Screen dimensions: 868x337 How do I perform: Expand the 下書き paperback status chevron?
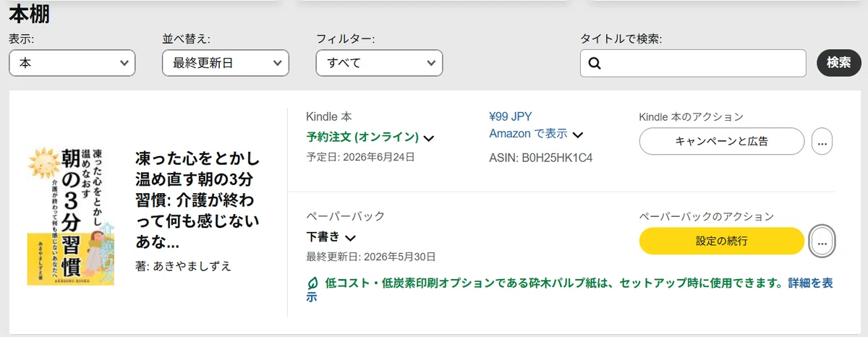pos(351,238)
